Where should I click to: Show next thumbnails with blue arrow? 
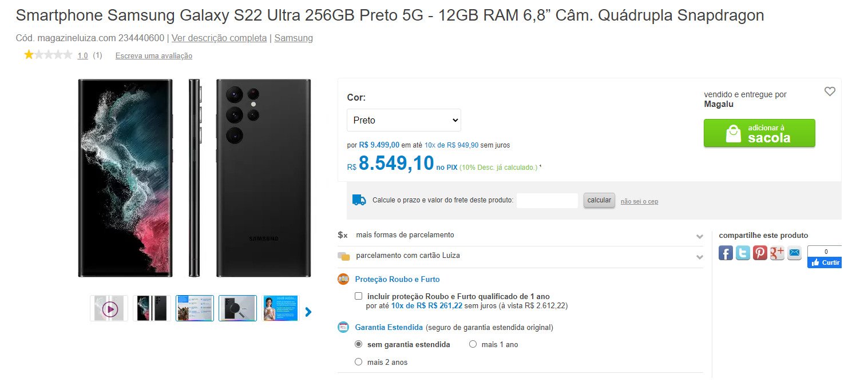click(x=308, y=312)
